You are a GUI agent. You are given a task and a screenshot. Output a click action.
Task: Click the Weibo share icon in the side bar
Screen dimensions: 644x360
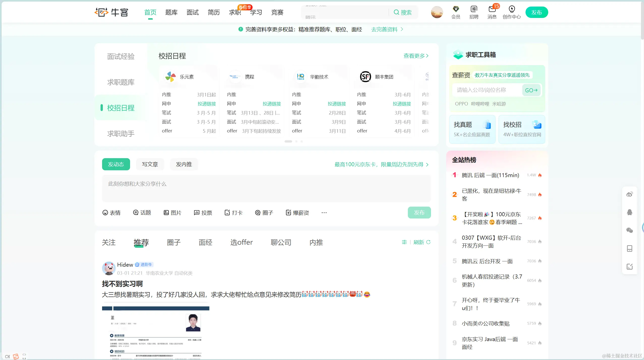pyautogui.click(x=629, y=194)
